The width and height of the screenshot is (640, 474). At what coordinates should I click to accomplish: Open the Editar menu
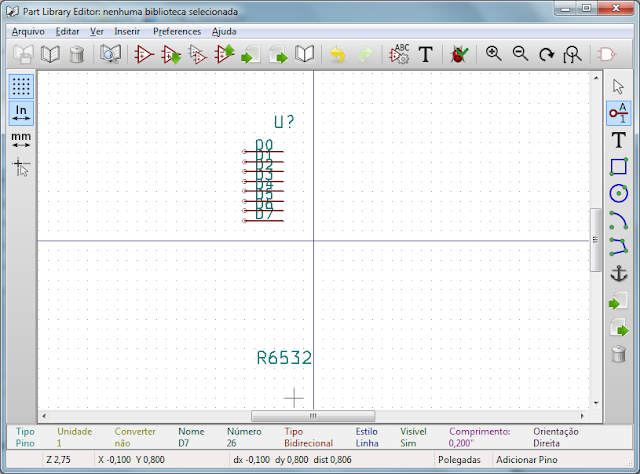pyautogui.click(x=67, y=31)
